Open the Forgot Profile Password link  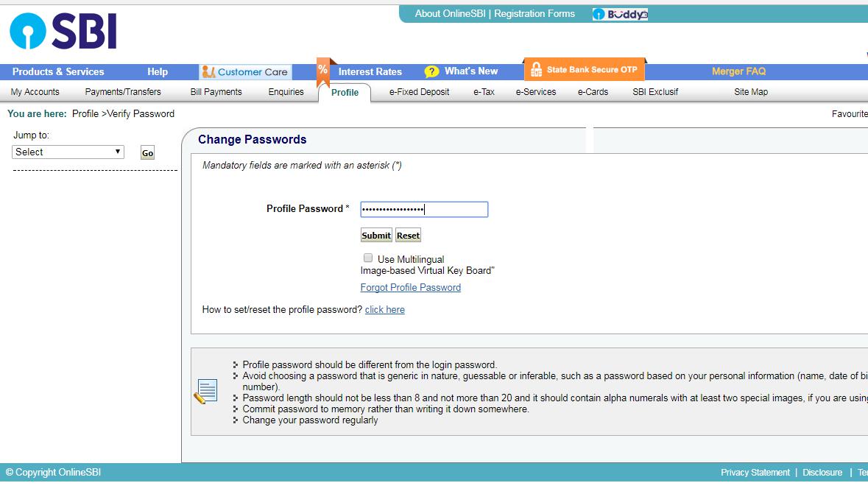(x=410, y=287)
